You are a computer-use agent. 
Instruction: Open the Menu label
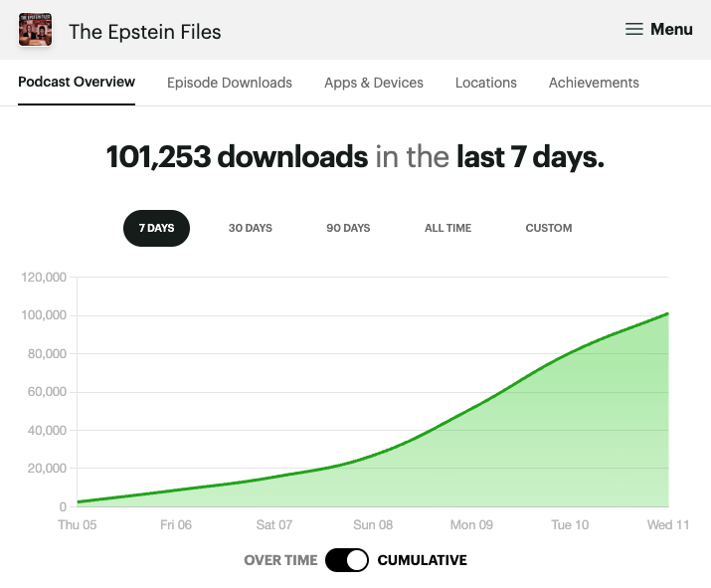tap(671, 29)
